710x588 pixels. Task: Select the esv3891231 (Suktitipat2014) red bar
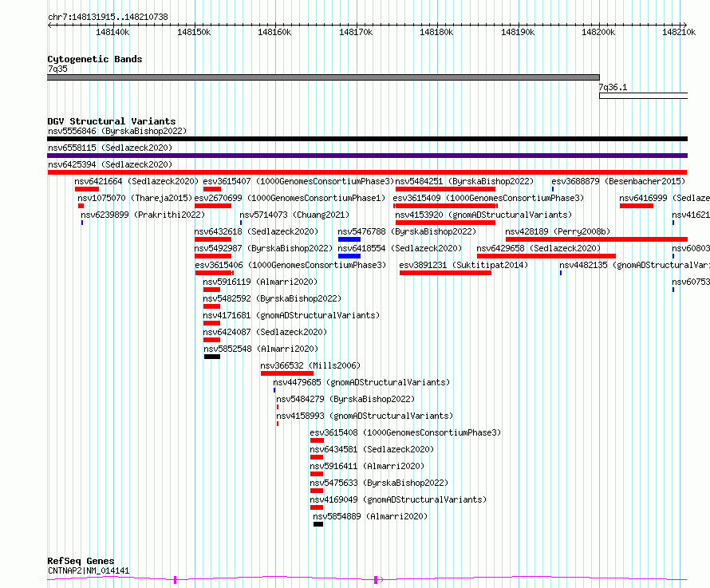(446, 273)
